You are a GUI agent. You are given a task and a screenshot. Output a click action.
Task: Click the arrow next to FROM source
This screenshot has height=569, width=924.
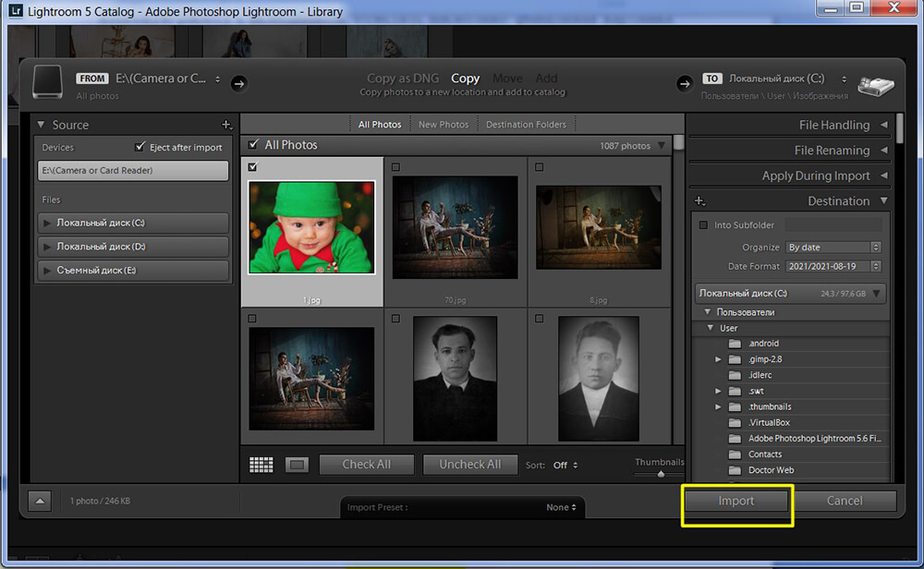click(238, 84)
